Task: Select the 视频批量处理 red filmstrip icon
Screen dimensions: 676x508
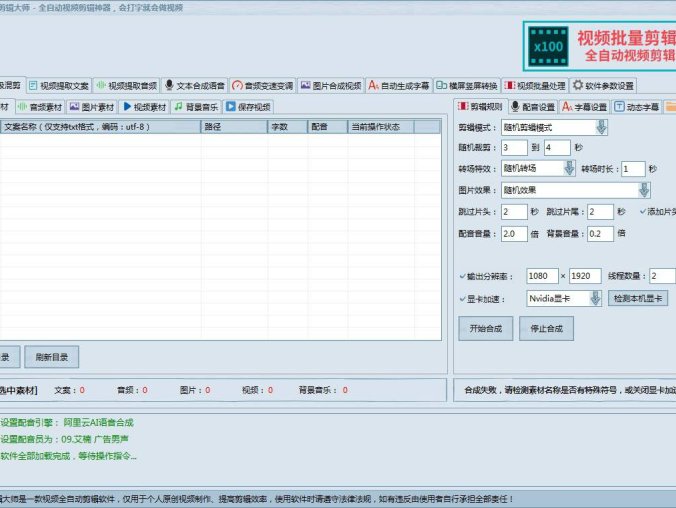Action: [510, 85]
